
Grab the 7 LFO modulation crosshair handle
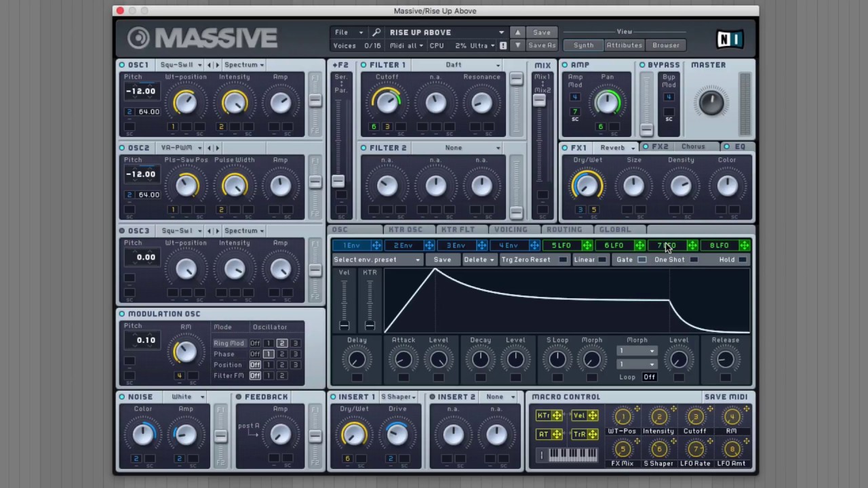click(x=692, y=245)
